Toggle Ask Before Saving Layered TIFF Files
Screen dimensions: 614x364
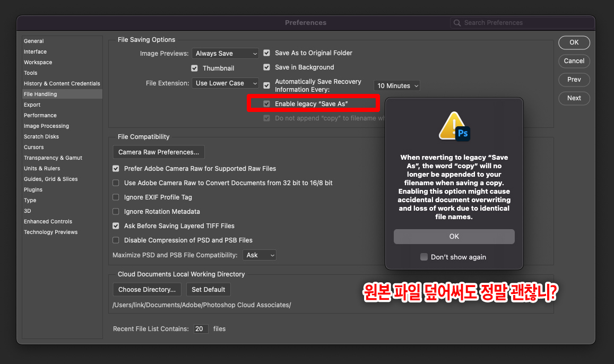(x=116, y=226)
